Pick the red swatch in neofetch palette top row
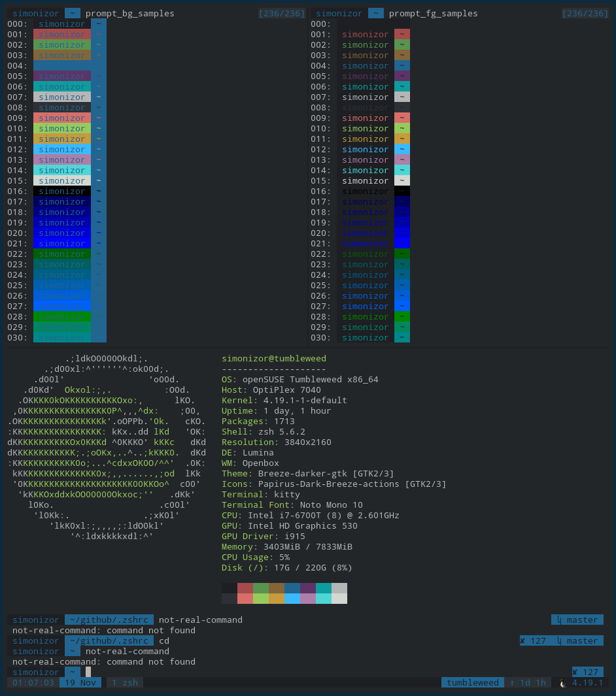The height and width of the screenshot is (696, 616). click(x=245, y=588)
